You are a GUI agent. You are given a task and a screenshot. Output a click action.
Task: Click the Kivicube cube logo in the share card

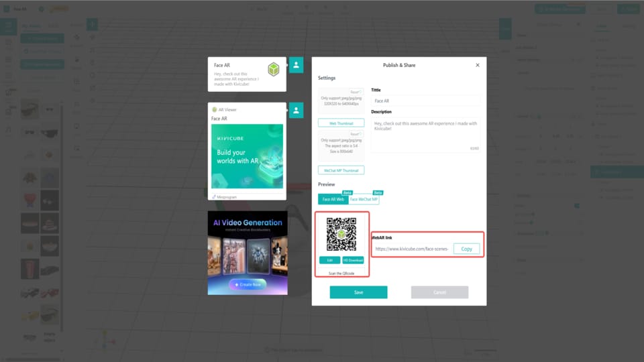(x=274, y=69)
